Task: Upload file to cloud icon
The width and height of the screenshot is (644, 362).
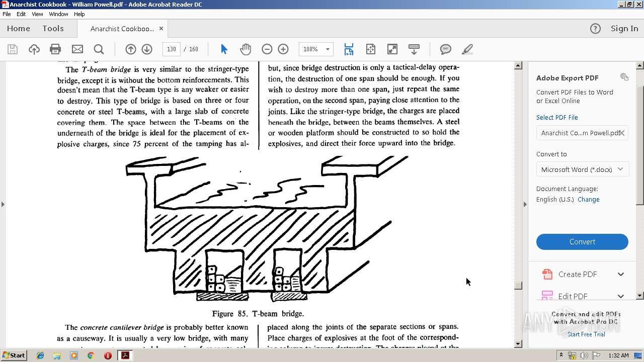Action: pos(34,49)
